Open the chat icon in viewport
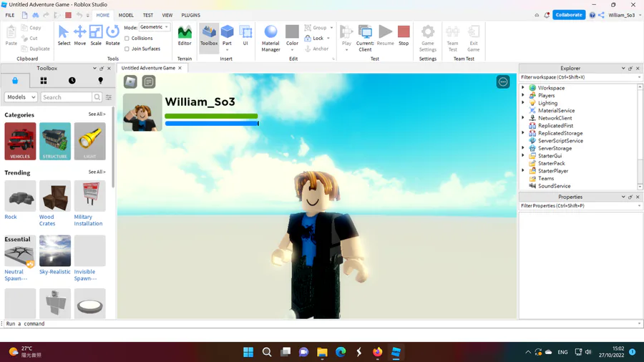Viewport: 644px width, 362px height. (149, 82)
